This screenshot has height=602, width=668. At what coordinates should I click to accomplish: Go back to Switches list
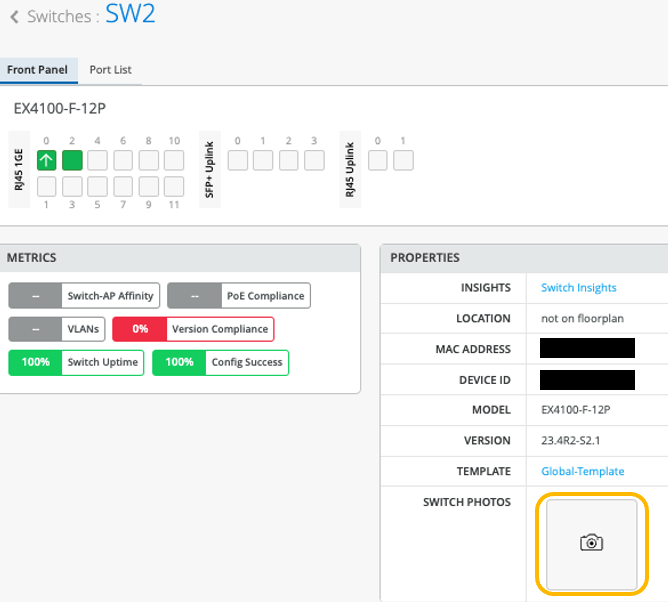[62, 17]
